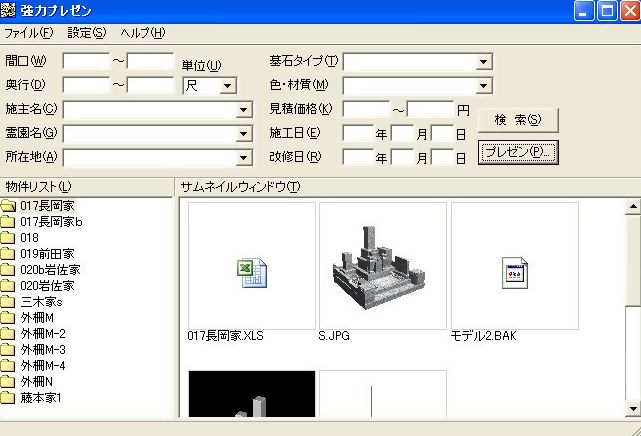The width and height of the screenshot is (641, 436).
Task: Expand the 霊園名 combo box
Action: (x=243, y=134)
